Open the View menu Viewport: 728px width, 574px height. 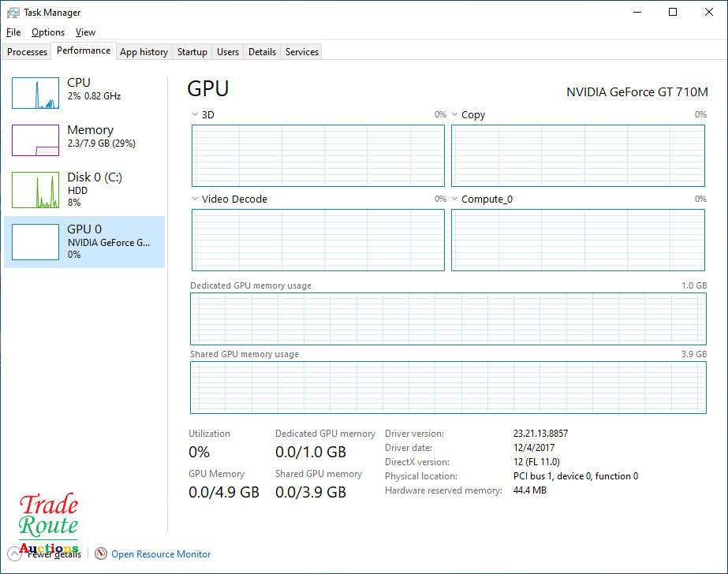click(85, 32)
